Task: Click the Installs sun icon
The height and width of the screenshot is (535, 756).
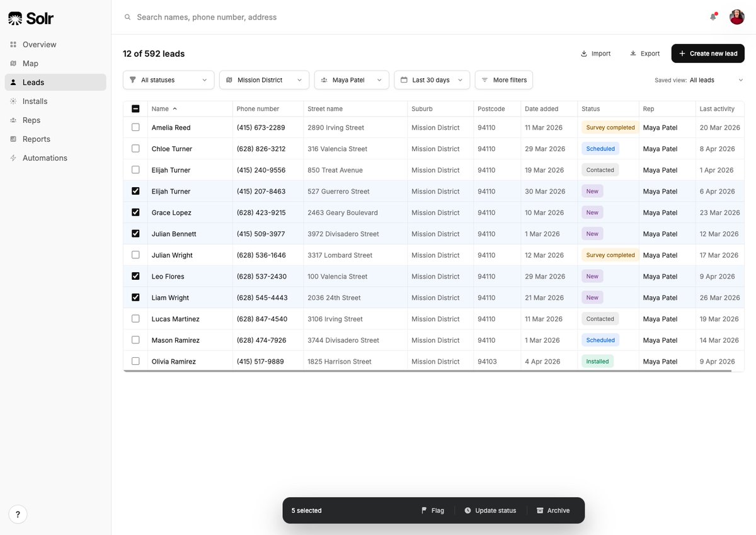Action: tap(13, 101)
